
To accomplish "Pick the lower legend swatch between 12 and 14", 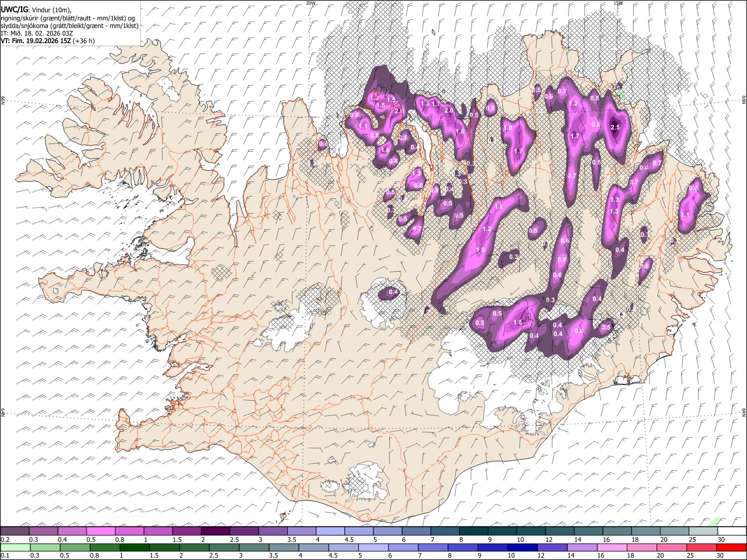I will point(551,547).
